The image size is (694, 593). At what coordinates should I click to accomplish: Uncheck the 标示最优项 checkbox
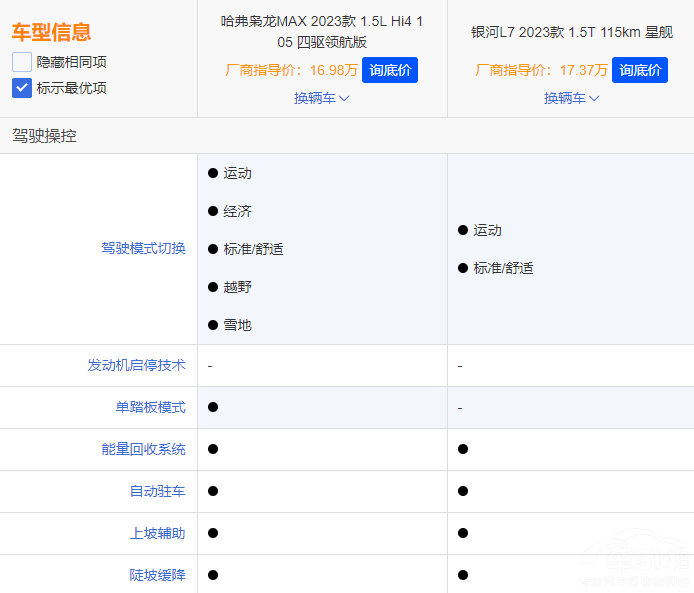[22, 88]
